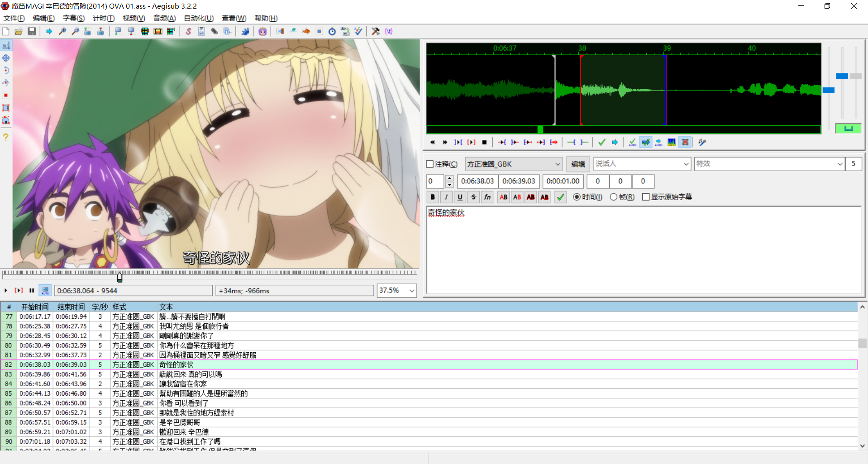Open the Shift Times icon
Screen dimensions: 868x464
pos(280,31)
